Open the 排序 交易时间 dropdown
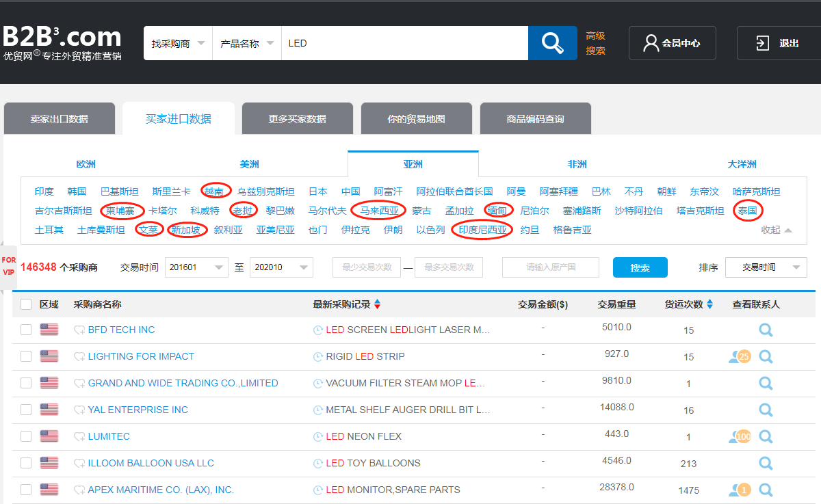This screenshot has width=821, height=504. (x=766, y=267)
